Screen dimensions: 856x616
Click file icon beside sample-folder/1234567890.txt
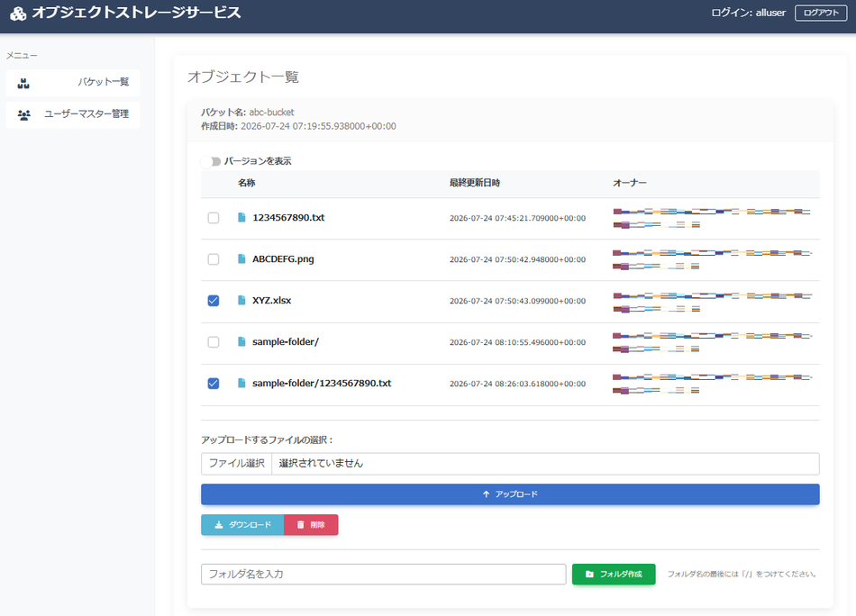point(241,384)
